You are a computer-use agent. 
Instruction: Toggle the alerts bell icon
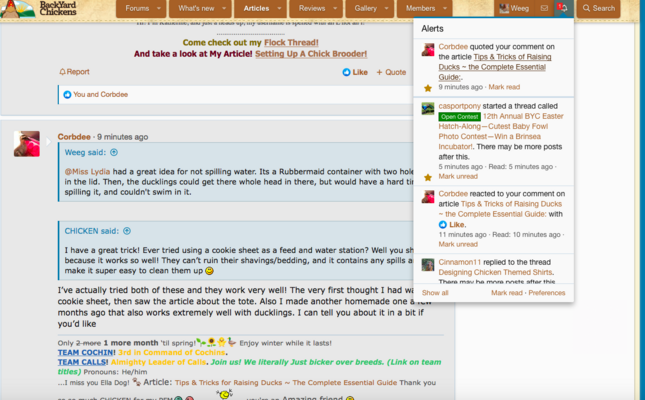point(564,8)
